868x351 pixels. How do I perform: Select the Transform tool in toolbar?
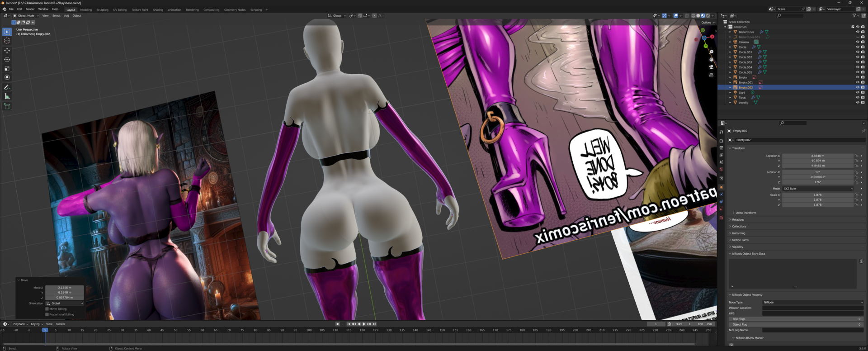7,77
